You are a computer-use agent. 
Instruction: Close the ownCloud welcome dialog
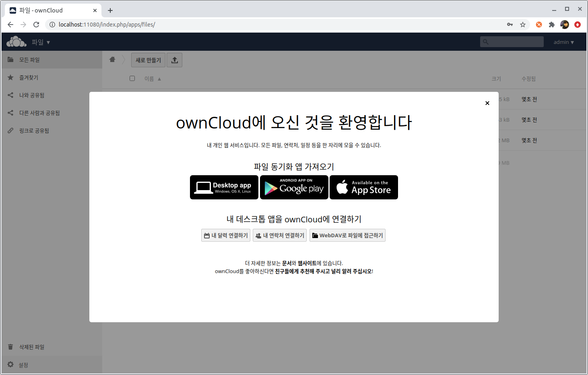click(487, 103)
